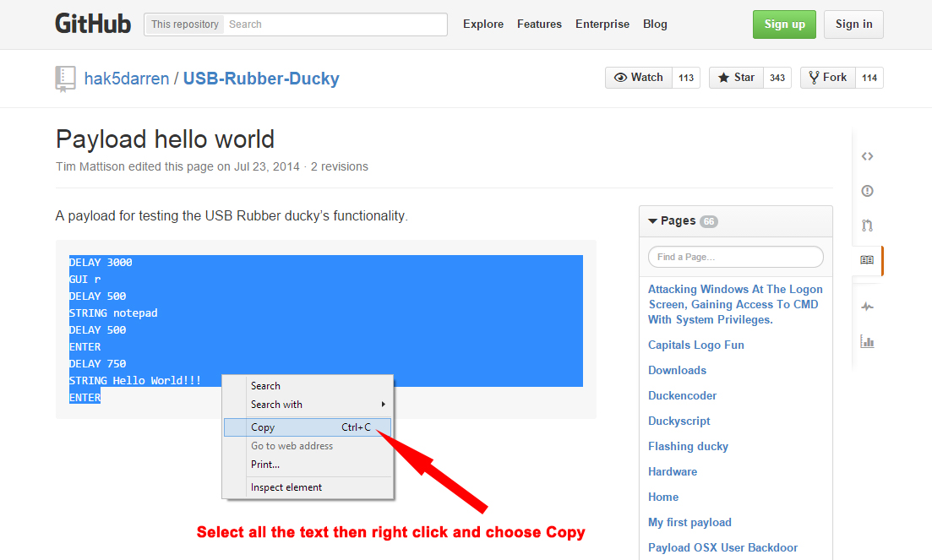Open the Pull requests icon in sidebar

pyautogui.click(x=867, y=225)
